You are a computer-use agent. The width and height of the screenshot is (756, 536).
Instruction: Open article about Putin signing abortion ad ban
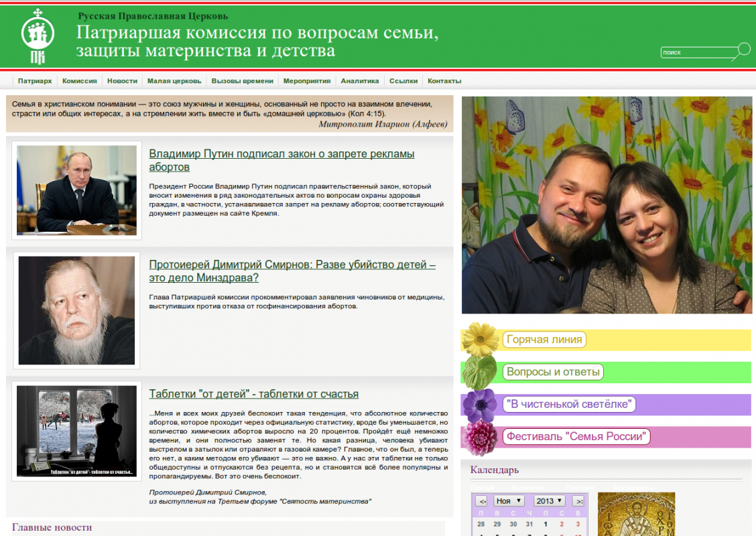(x=281, y=160)
